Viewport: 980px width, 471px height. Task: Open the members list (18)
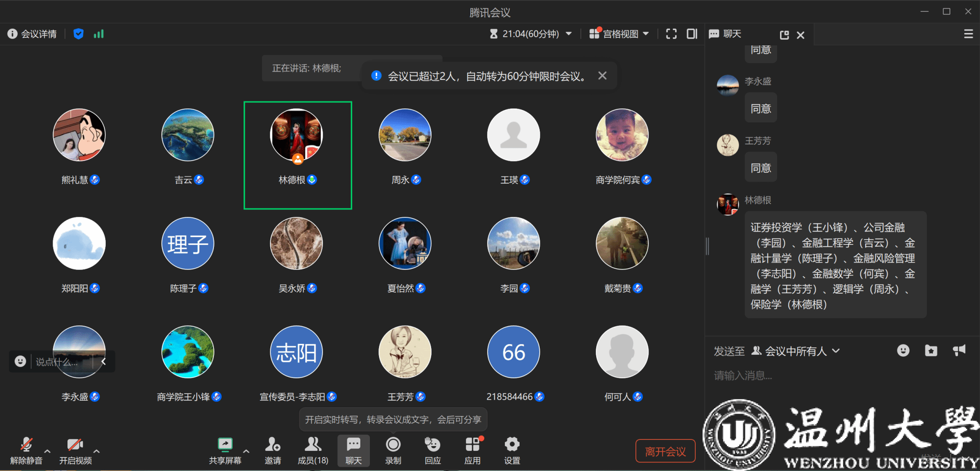(313, 450)
